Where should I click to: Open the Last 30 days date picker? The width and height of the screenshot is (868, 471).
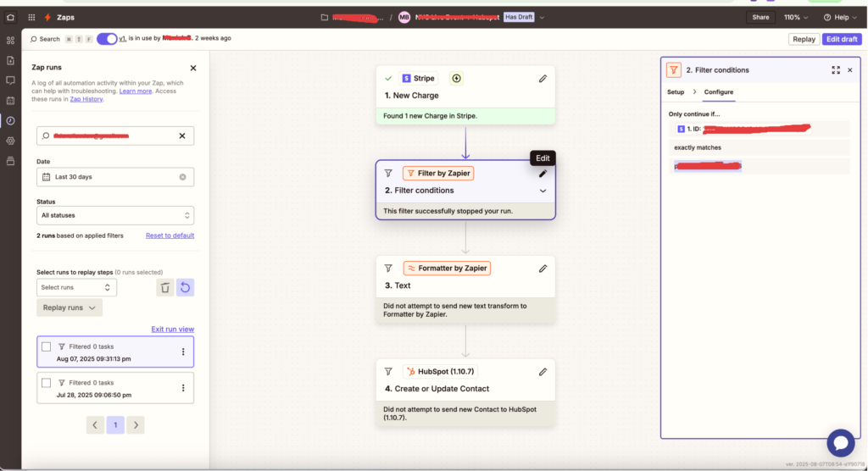(115, 177)
